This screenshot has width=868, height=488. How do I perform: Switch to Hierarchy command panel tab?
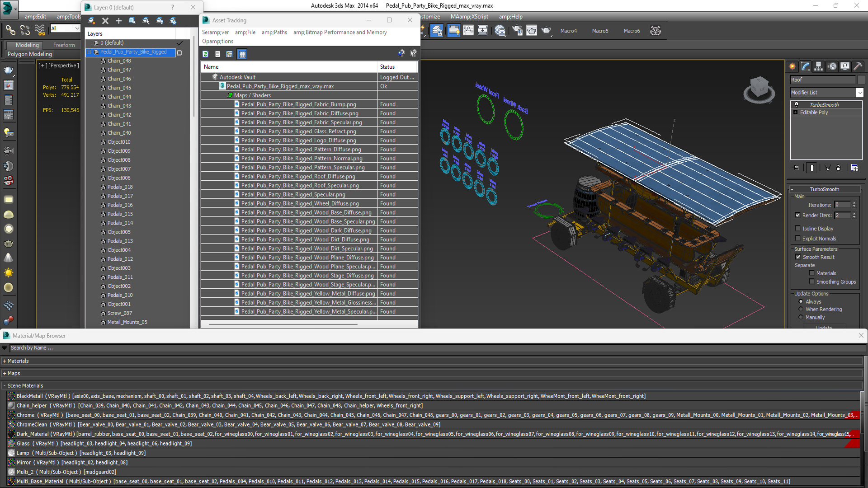tap(819, 66)
